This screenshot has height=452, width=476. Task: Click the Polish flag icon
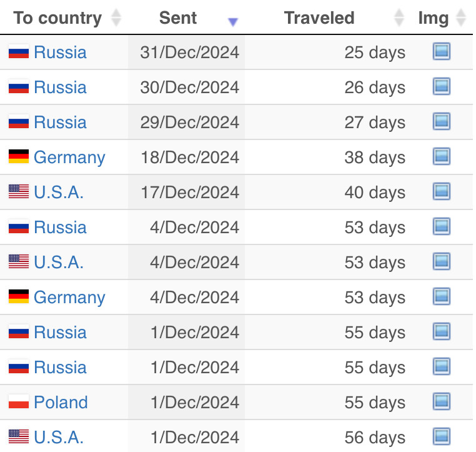tap(19, 402)
